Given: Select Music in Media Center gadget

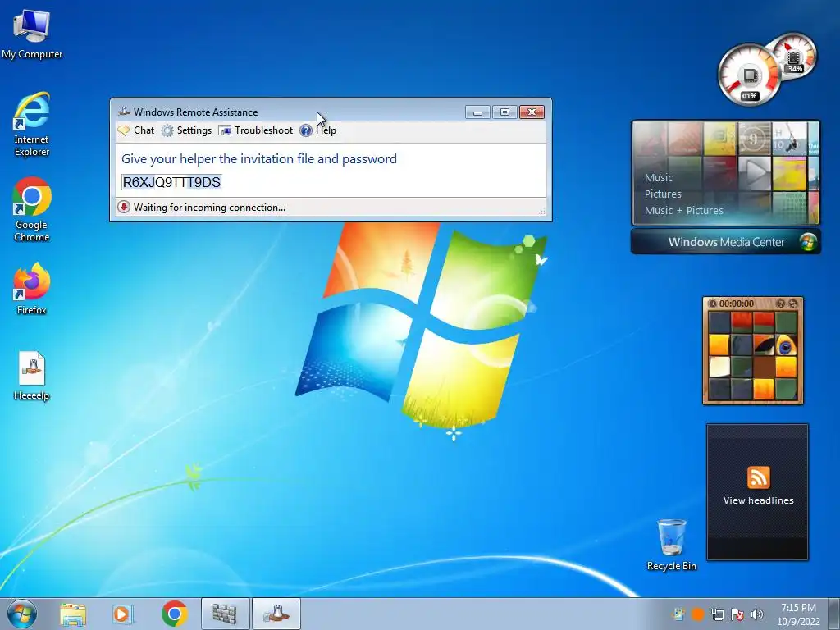Looking at the screenshot, I should point(659,177).
